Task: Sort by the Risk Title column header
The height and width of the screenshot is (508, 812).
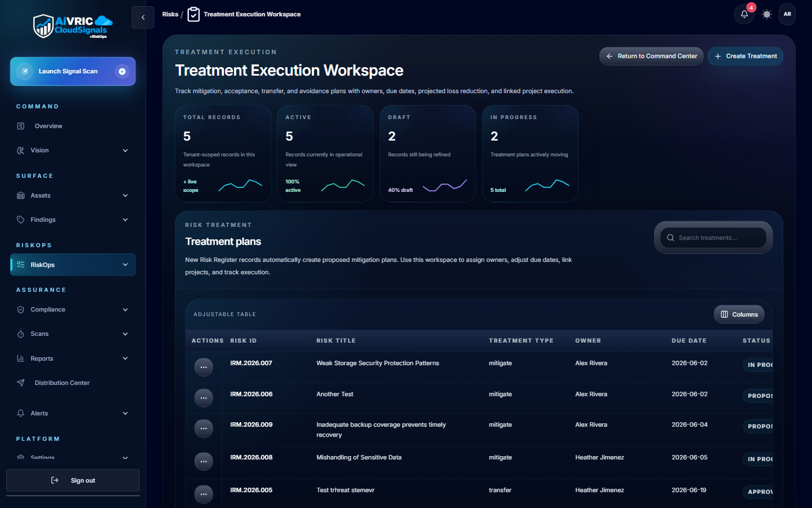Action: coord(336,340)
